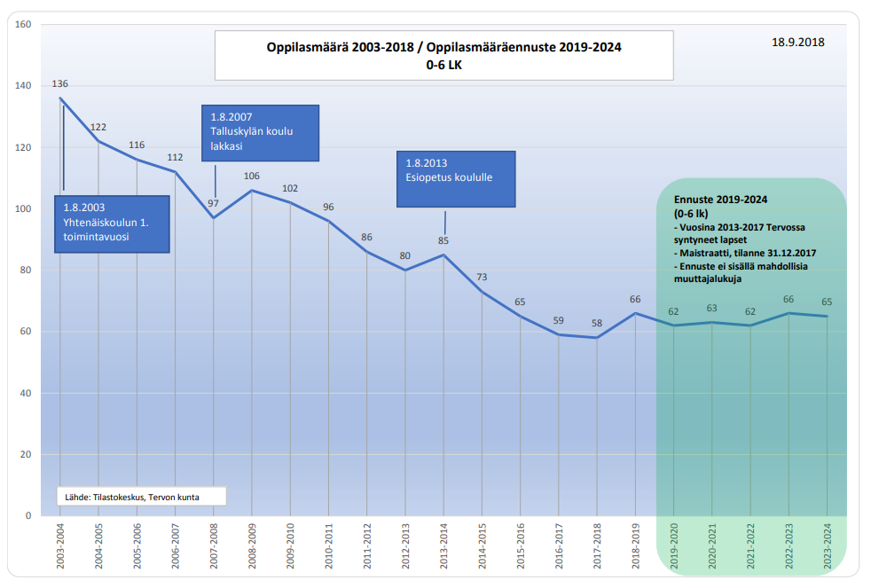
Task: Click the data label 85 for 2013-2014
Action: point(443,241)
